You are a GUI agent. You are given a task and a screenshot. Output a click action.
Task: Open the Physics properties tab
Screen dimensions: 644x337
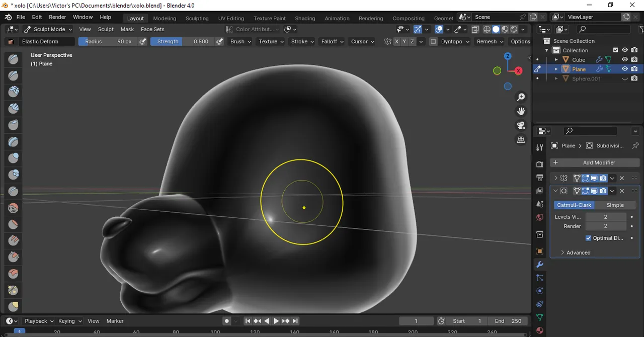[540, 291]
